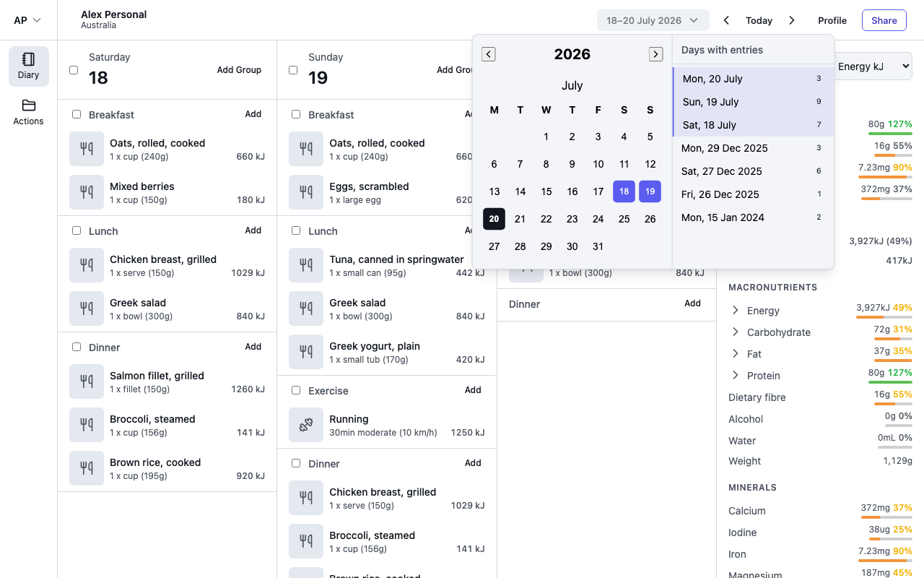
Task: Tick the Sunday 19 day checkbox
Action: click(x=293, y=70)
